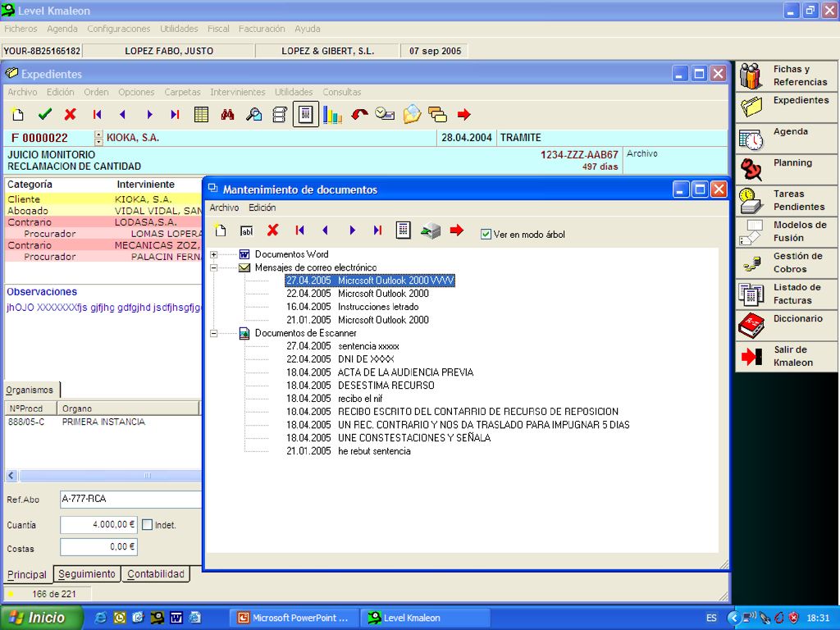The height and width of the screenshot is (630, 840).
Task: Collapse the Documentos de Escanner node
Action: (214, 333)
